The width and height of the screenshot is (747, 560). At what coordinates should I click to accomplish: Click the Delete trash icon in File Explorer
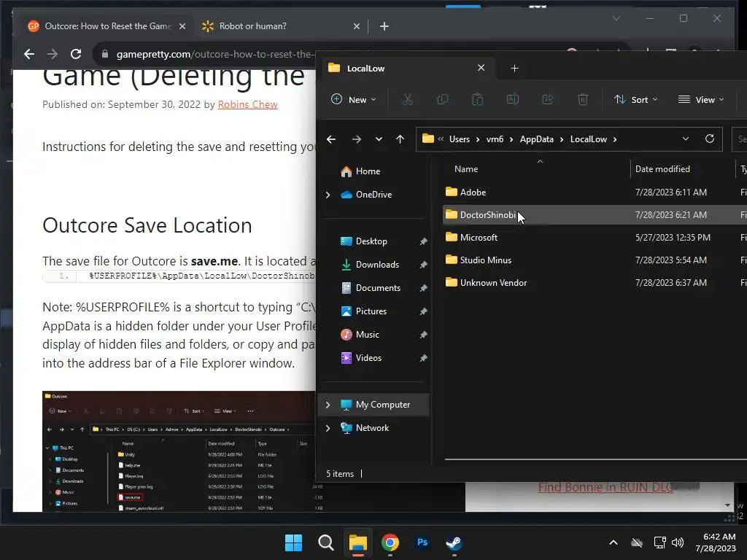coord(583,99)
